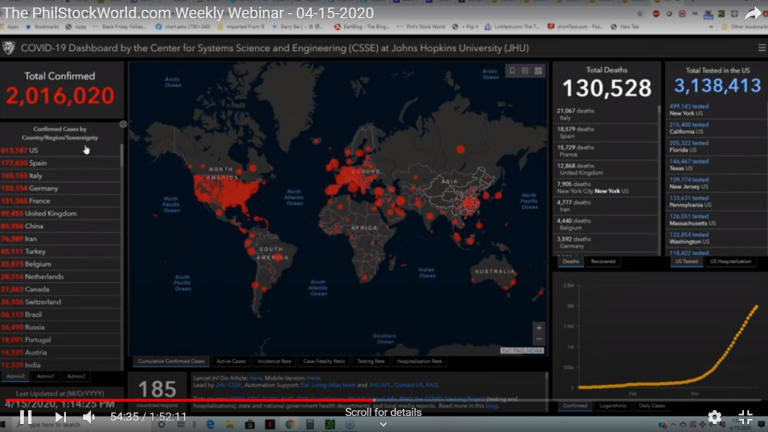Switch to Case-Fatality Ratio map tab
The image size is (768, 432).
[324, 361]
